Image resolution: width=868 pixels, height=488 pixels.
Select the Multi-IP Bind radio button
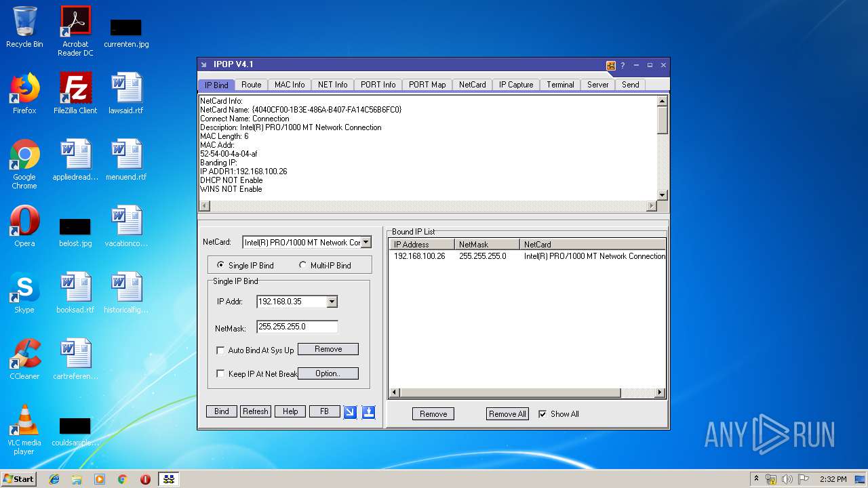coord(302,265)
